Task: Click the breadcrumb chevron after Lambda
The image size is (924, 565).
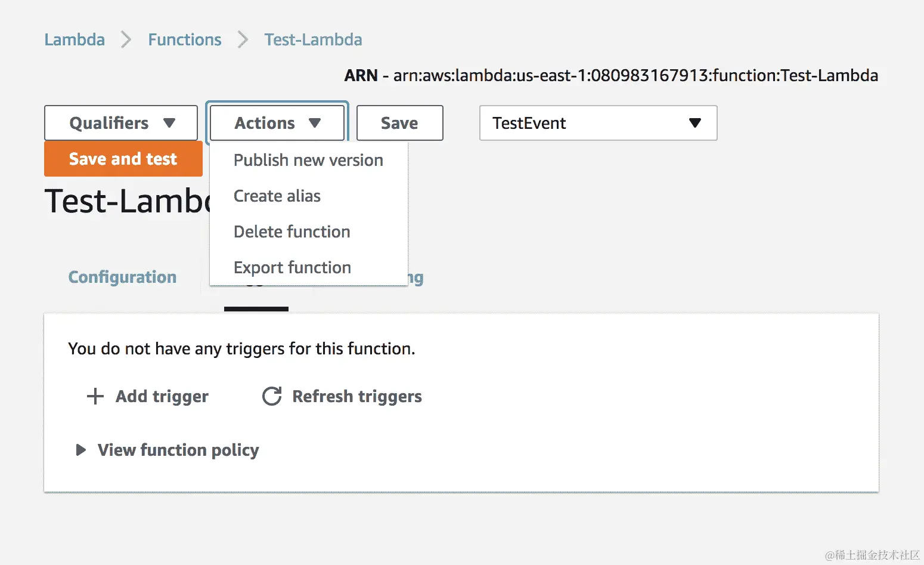Action: [126, 40]
